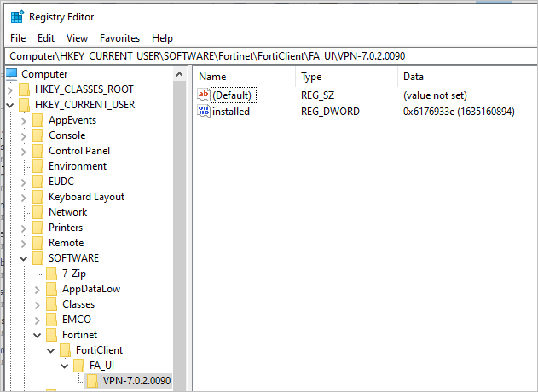
Task: Expand the AppEvents key arrow
Action: [x=23, y=120]
